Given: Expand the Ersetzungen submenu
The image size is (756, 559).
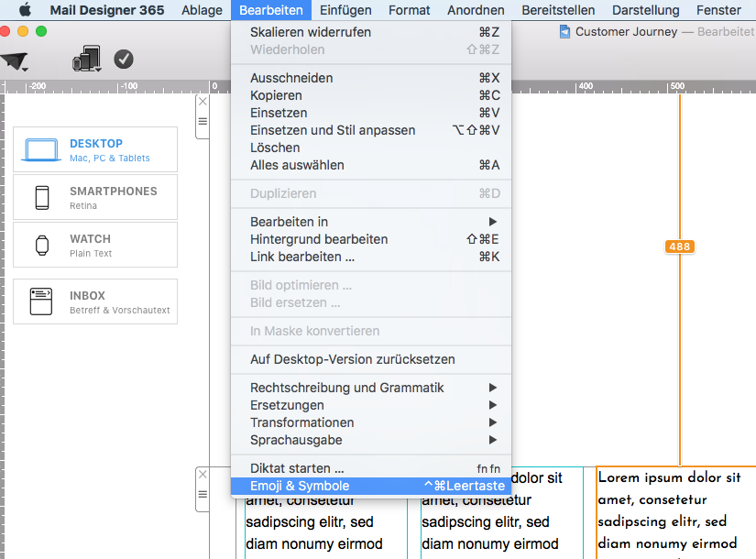Looking at the screenshot, I should tap(371, 405).
